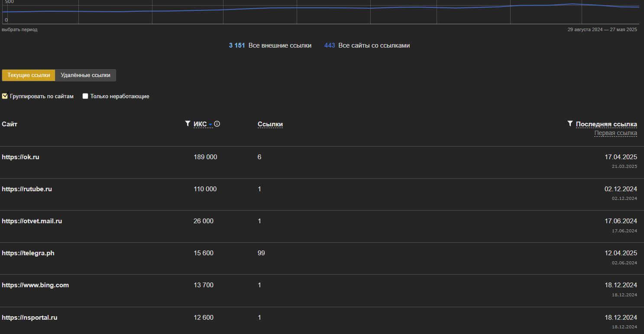Toggle the Группировать по сайтам checkbox

[5, 96]
